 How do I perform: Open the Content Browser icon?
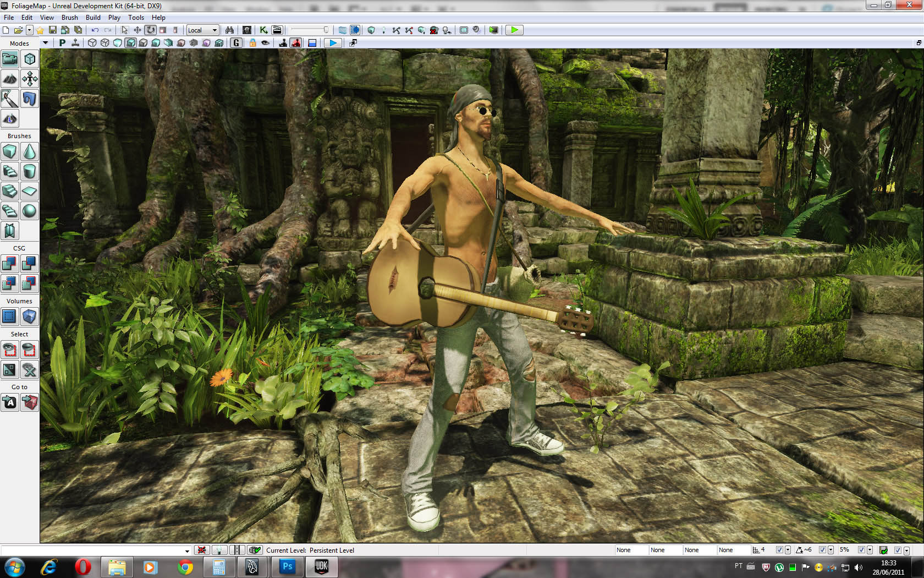pos(247,30)
